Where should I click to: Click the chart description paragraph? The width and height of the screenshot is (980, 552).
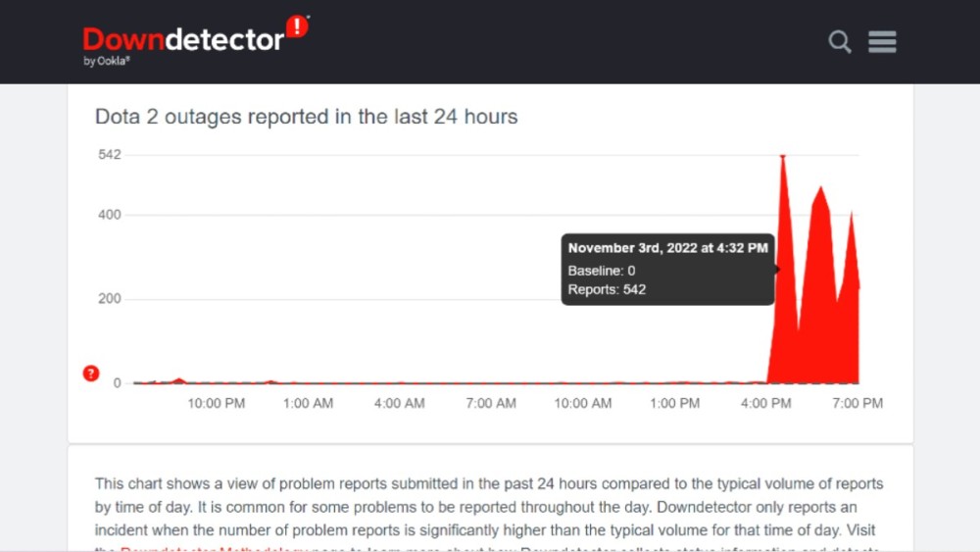point(489,513)
